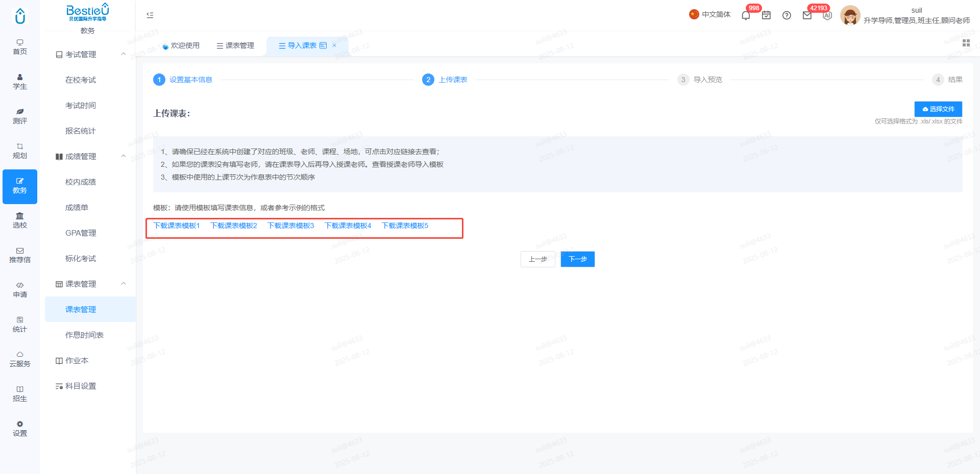The image size is (980, 474).
Task: Close the 导入课表 tab
Action: (334, 45)
